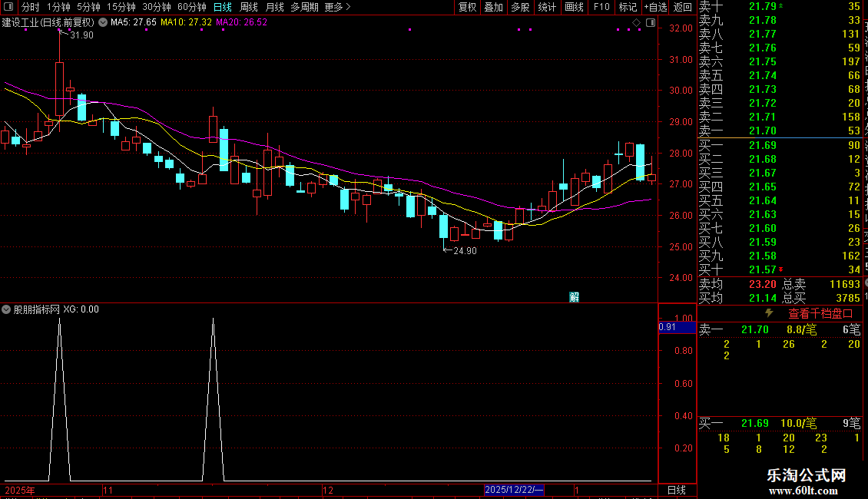
Task: Click the 叠加 overlay button
Action: click(494, 7)
